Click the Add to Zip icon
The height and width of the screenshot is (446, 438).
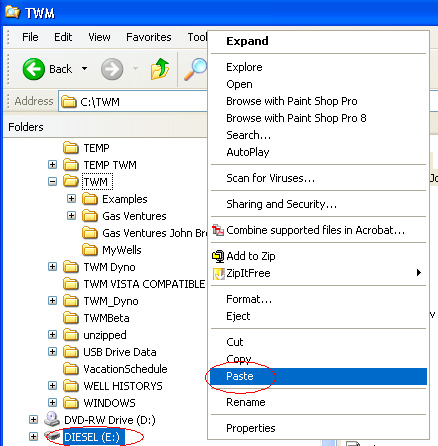pyautogui.click(x=218, y=256)
